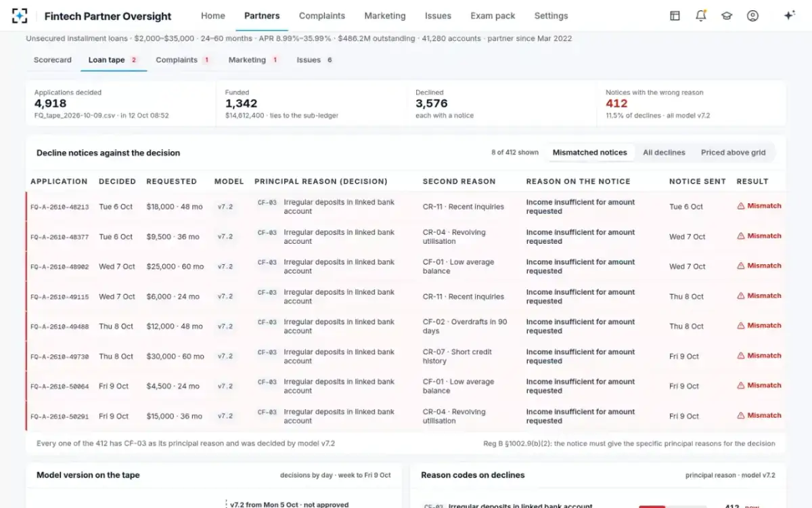Open the Complaints top nav item
This screenshot has height=508, width=812.
(x=322, y=16)
